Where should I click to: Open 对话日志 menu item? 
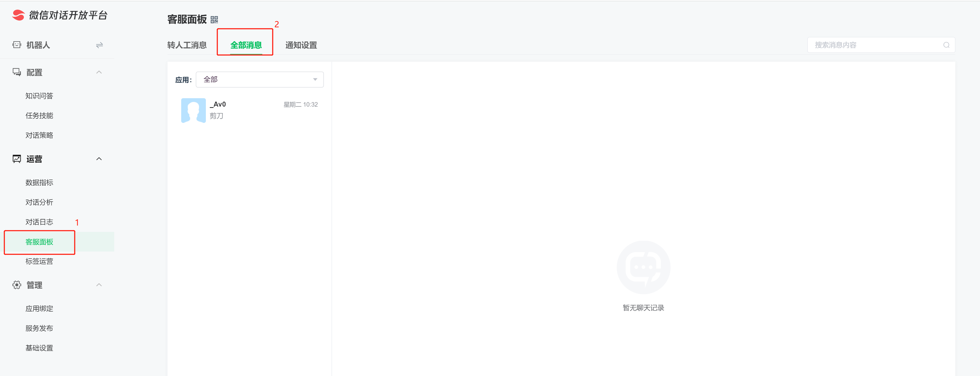(x=39, y=222)
